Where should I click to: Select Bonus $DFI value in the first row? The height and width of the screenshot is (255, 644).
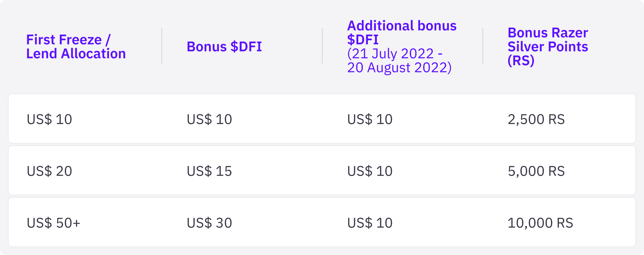pos(209,119)
